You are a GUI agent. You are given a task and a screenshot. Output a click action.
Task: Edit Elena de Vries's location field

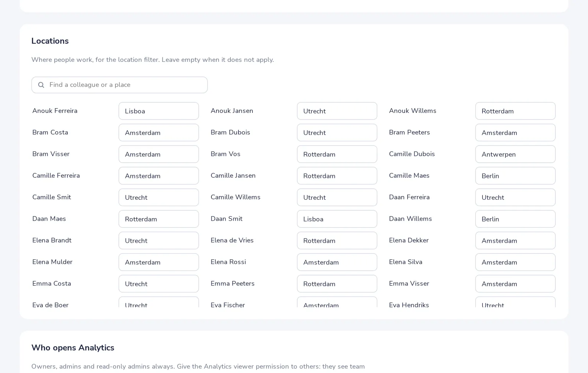click(337, 241)
